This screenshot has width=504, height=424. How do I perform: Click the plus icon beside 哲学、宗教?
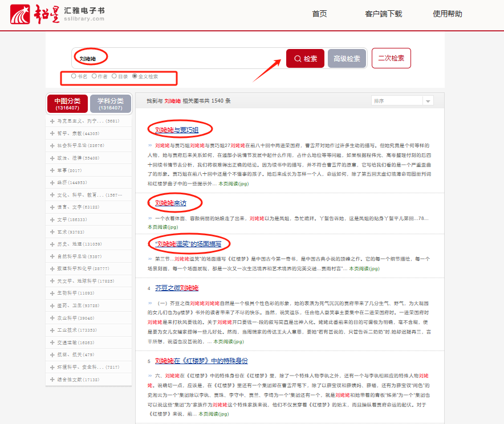(52, 133)
